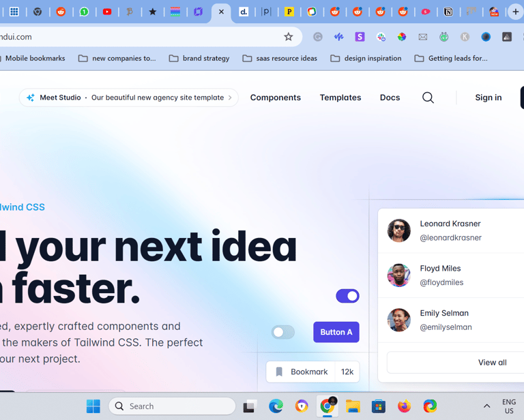The image size is (524, 420).
Task: Open the 'new companies to...' bookmark folder
Action: pyautogui.click(x=117, y=59)
